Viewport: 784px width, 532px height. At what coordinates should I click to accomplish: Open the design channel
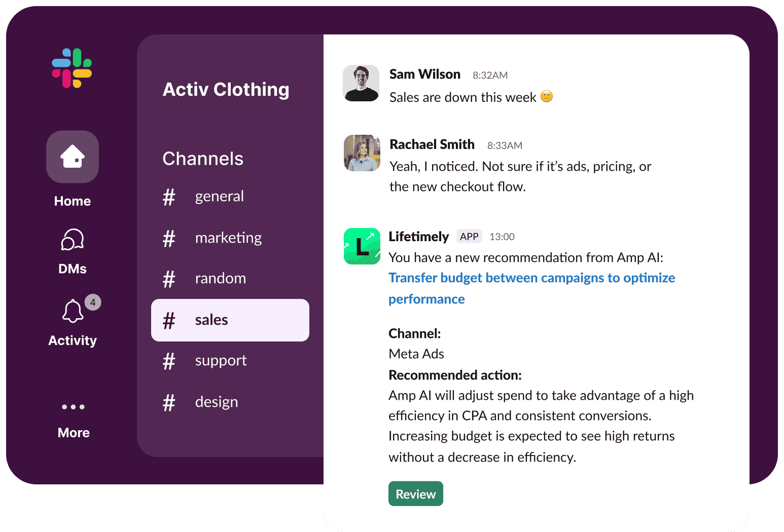217,402
